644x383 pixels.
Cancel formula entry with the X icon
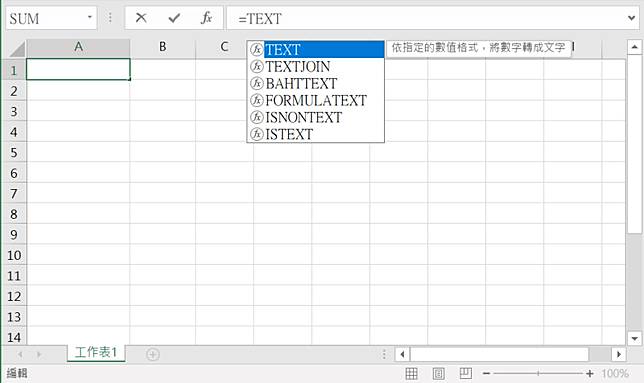(x=141, y=18)
